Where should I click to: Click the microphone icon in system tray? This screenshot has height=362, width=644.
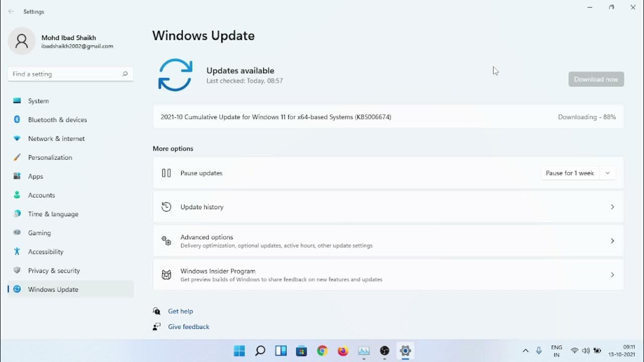[x=539, y=351]
